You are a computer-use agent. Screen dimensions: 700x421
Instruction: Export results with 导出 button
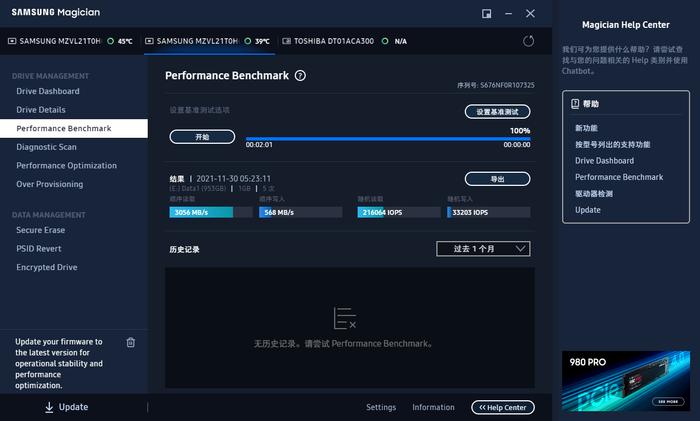(x=497, y=179)
